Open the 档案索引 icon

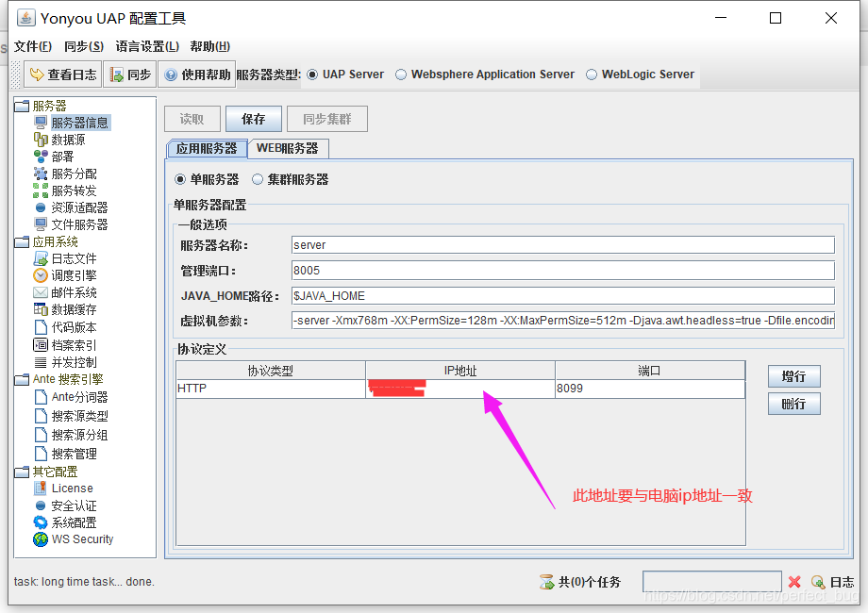point(41,345)
